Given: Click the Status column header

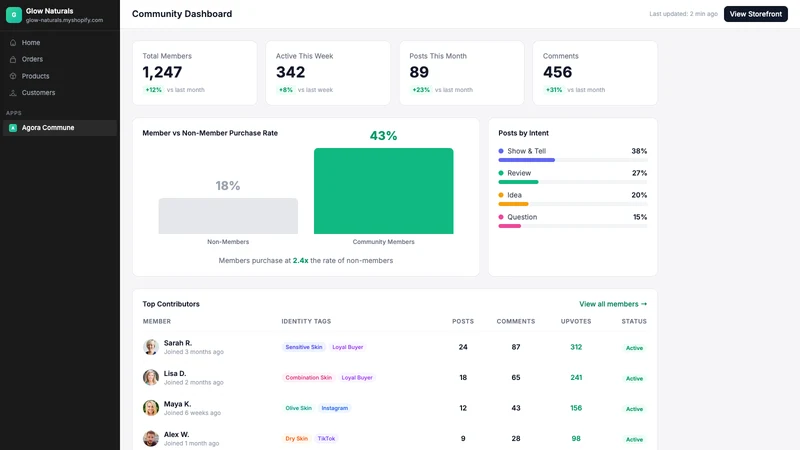Looking at the screenshot, I should [634, 321].
